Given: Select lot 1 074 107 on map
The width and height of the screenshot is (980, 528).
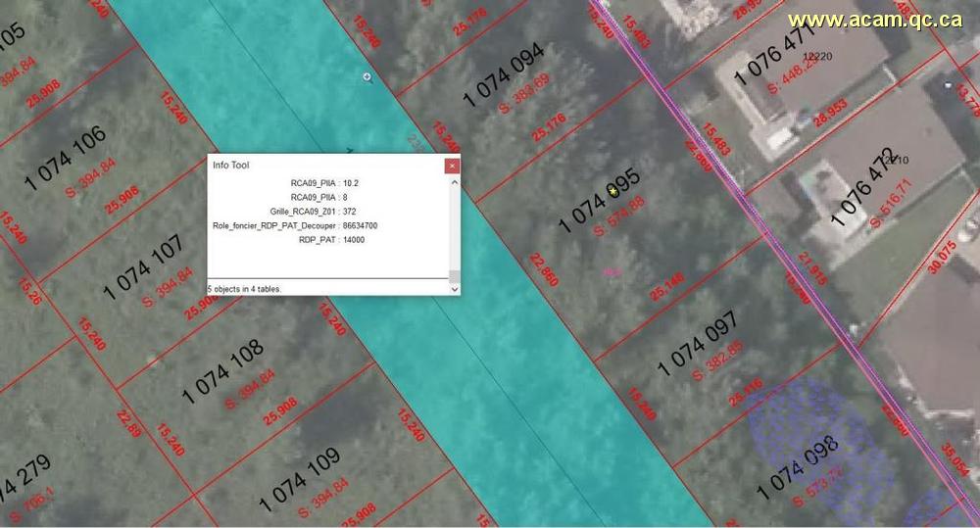Looking at the screenshot, I should coord(143,266).
